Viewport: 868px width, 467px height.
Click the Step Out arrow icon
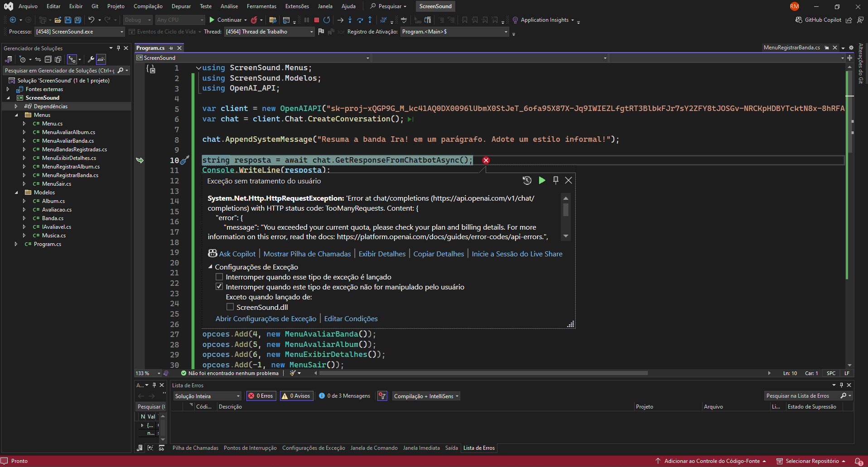370,20
